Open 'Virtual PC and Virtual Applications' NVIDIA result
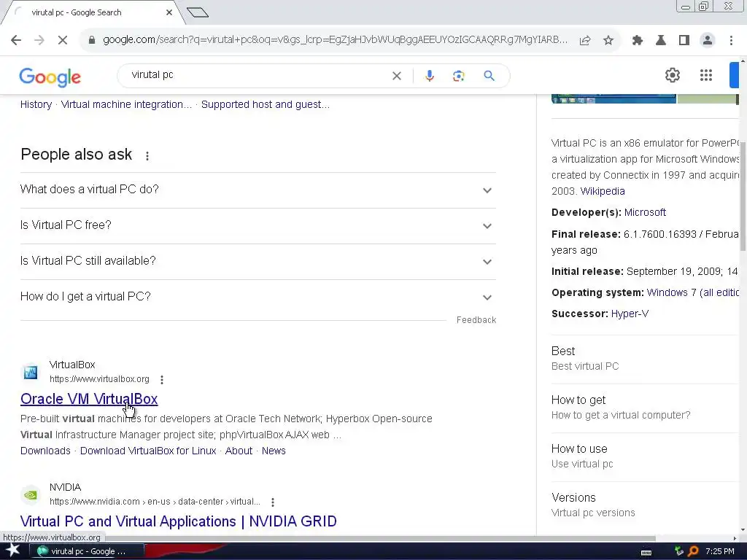The image size is (747, 560). pyautogui.click(x=178, y=521)
